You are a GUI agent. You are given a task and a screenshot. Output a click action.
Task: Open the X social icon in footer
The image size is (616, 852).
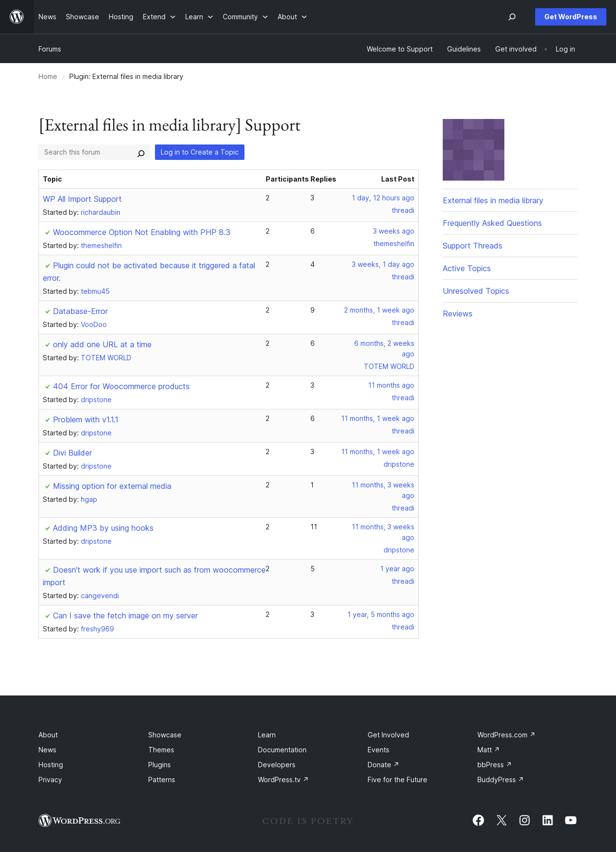point(501,820)
